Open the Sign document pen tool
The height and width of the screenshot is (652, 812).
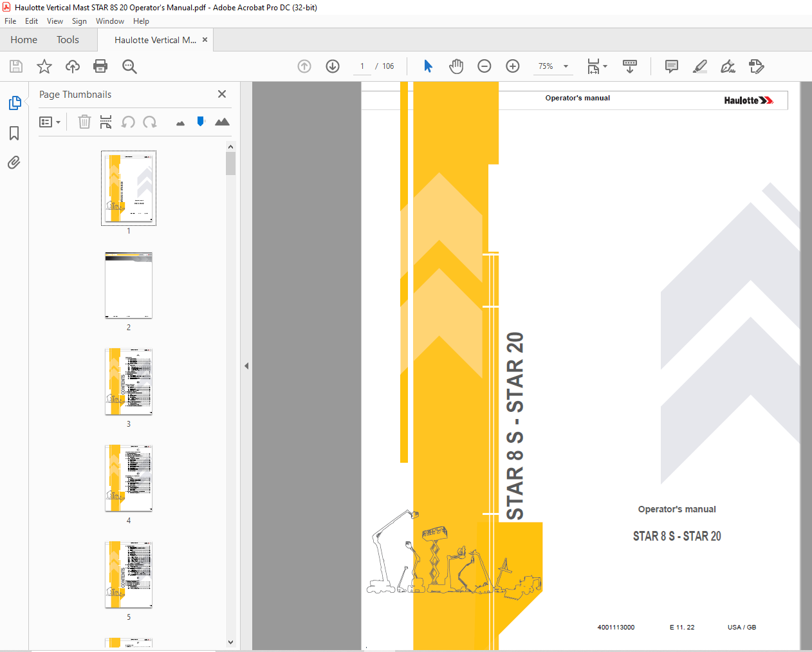(x=728, y=66)
